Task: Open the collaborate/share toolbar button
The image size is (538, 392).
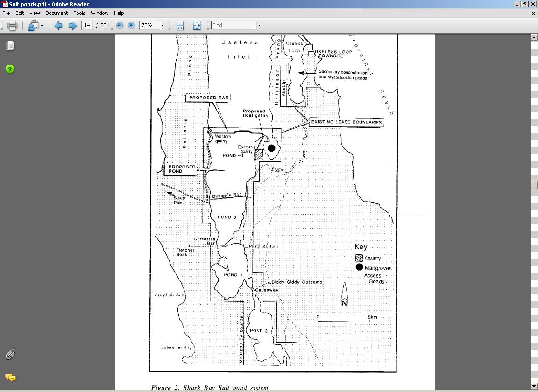Action: coord(33,26)
